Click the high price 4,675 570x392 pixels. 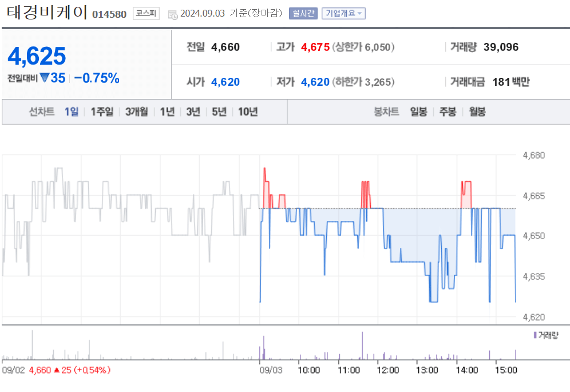coord(315,47)
